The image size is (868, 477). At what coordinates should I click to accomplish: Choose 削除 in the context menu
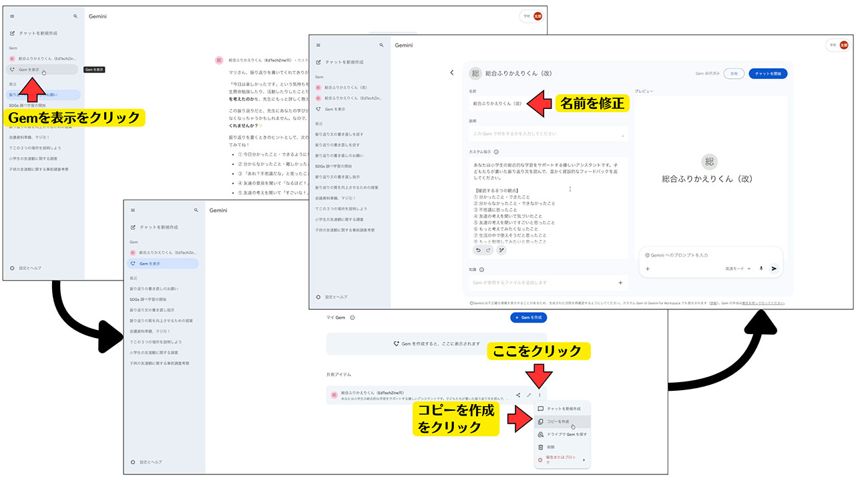point(552,447)
